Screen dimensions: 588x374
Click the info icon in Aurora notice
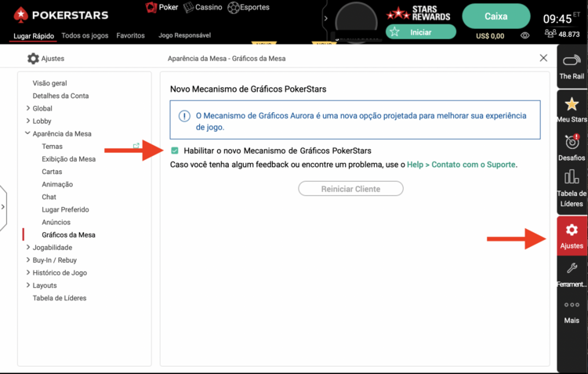(184, 116)
